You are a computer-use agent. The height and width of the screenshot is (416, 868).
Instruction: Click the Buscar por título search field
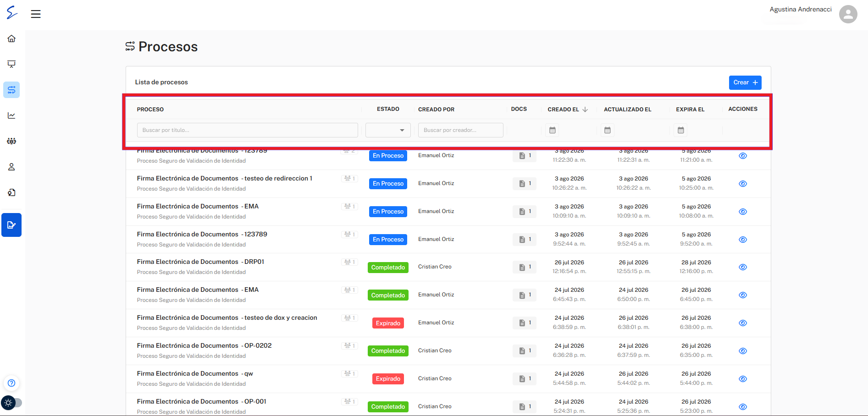point(247,130)
